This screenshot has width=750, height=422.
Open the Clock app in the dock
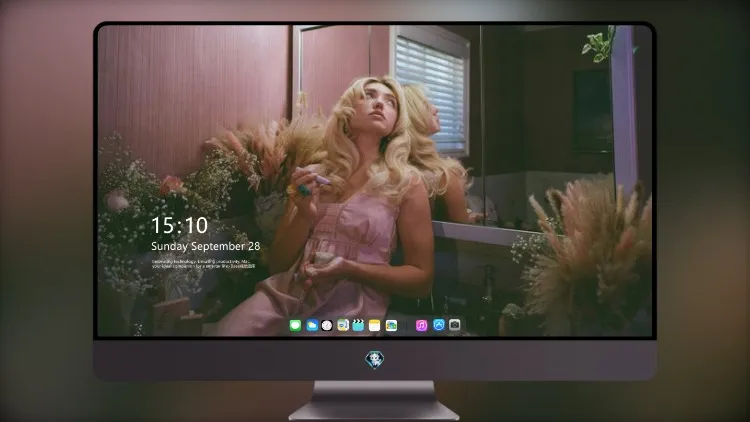click(x=327, y=325)
